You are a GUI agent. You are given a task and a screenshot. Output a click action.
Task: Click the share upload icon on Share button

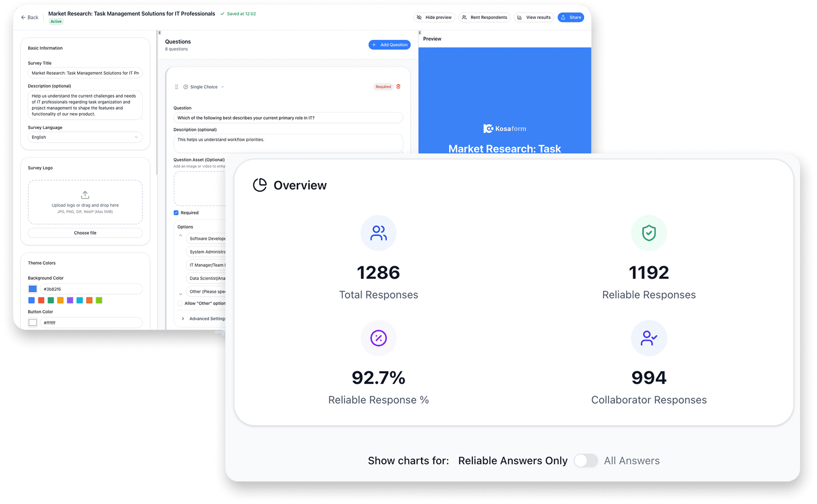click(563, 17)
